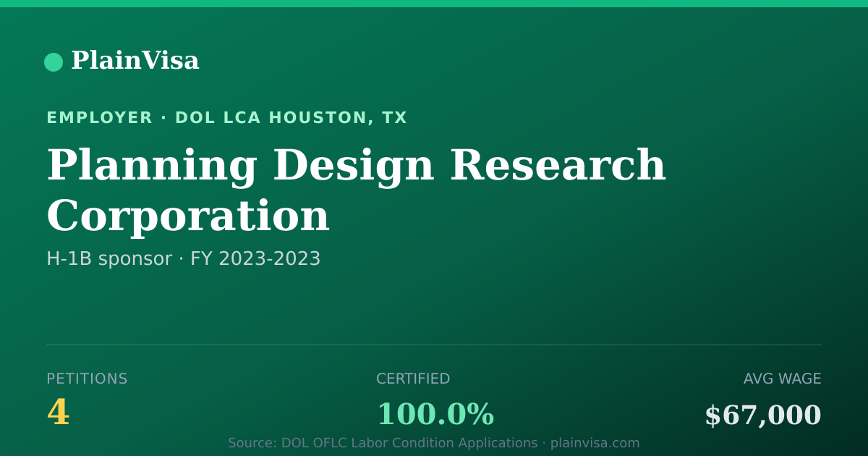Click the 100.0% certified value
The width and height of the screenshot is (868, 456).
[x=435, y=415]
